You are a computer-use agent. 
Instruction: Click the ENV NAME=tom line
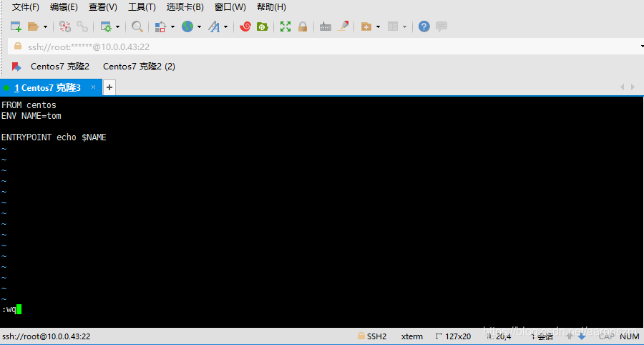coord(31,116)
